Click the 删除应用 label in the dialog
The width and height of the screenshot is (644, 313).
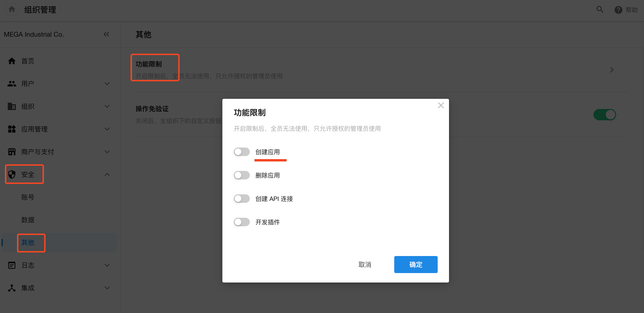pyautogui.click(x=267, y=175)
